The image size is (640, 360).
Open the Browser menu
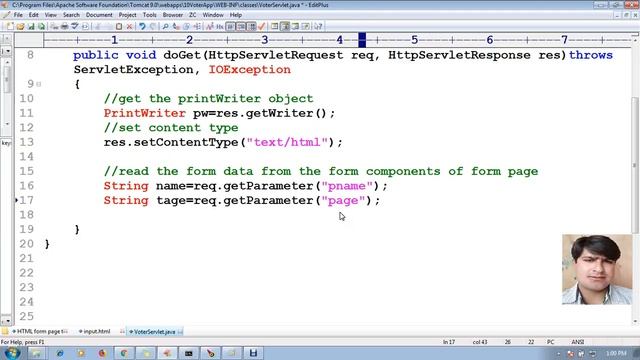pos(173,15)
